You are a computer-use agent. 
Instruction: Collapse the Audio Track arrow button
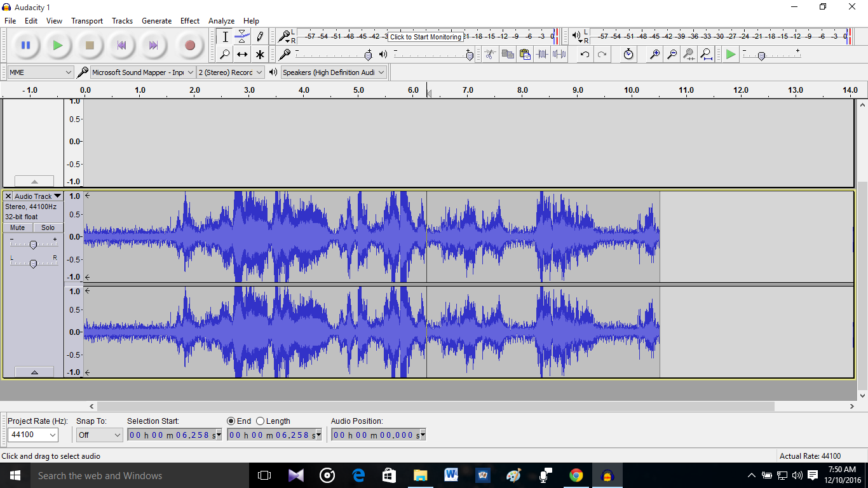(34, 372)
